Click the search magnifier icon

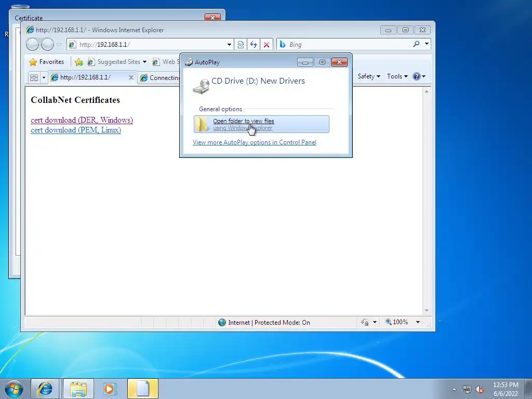point(416,44)
